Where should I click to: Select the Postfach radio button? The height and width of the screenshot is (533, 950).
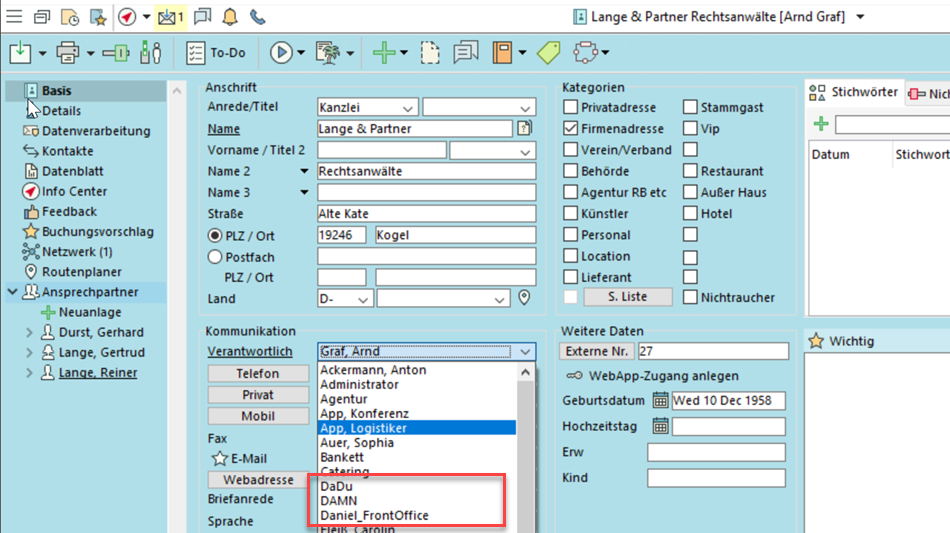coord(214,257)
